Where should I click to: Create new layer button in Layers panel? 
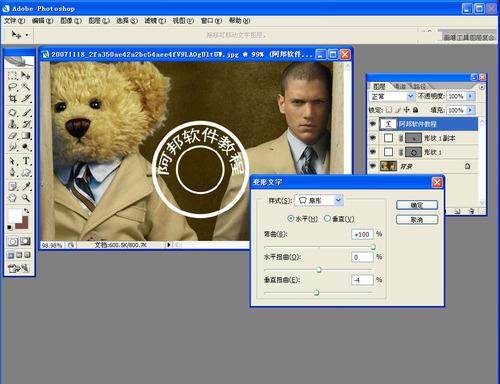[458, 211]
